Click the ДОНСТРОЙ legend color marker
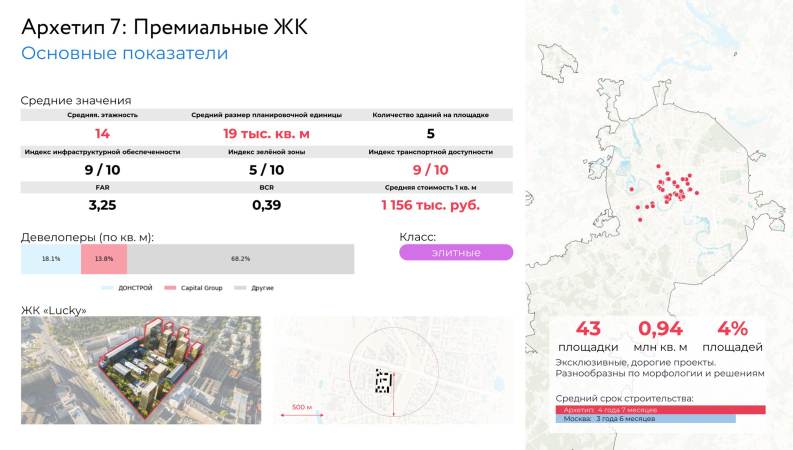The image size is (793, 450). coord(108,287)
